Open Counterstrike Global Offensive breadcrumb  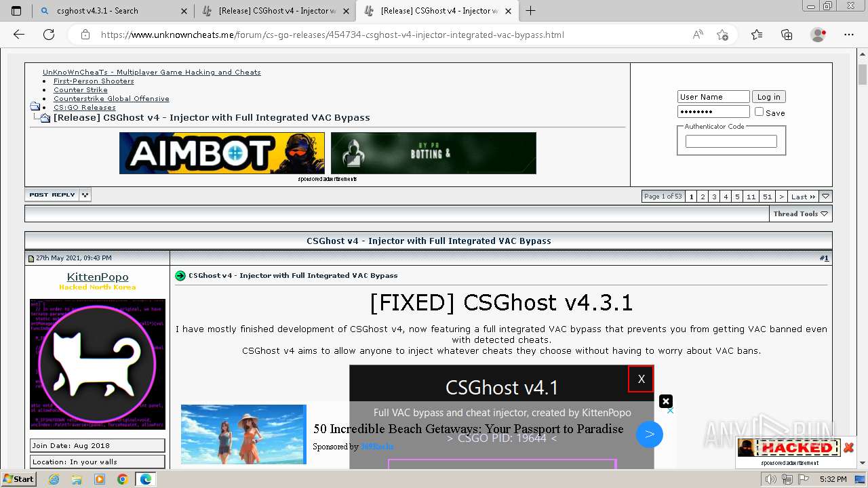pos(111,98)
